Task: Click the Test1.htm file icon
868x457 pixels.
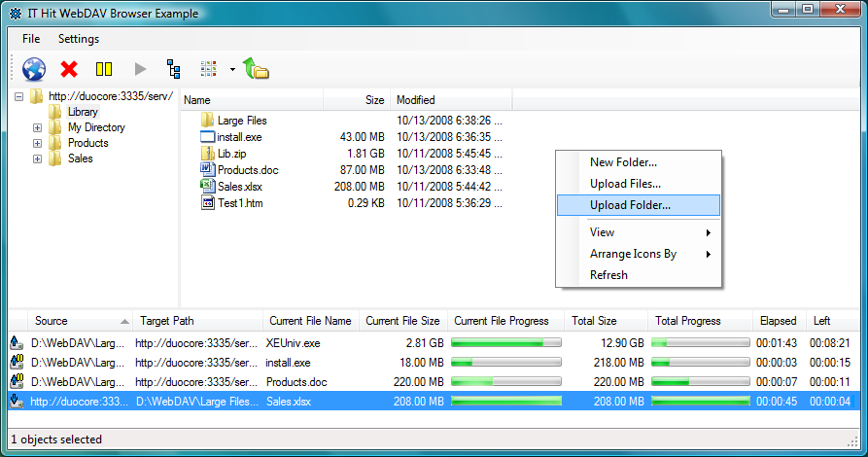Action: pyautogui.click(x=208, y=203)
